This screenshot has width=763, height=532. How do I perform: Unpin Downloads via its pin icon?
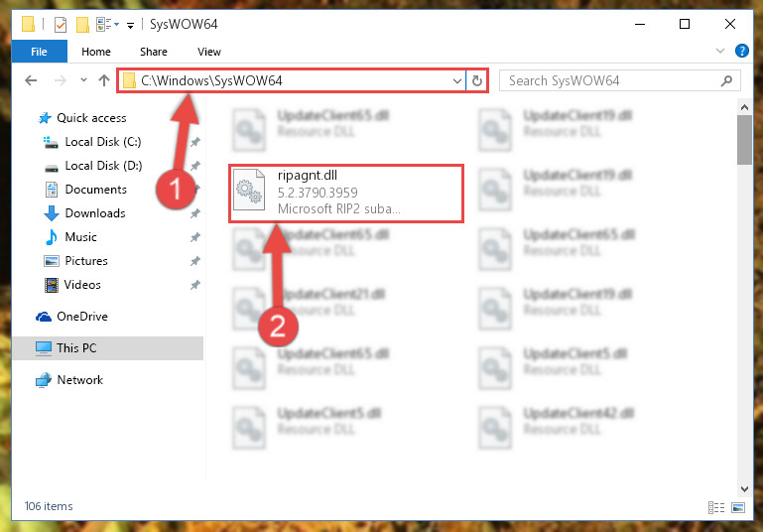(x=195, y=213)
